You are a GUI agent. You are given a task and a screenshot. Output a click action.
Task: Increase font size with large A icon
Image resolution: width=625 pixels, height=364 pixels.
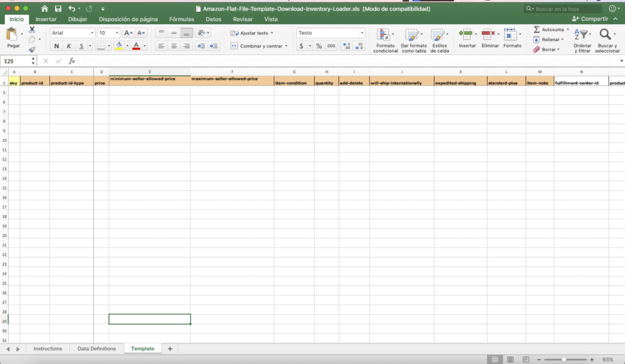(x=128, y=33)
